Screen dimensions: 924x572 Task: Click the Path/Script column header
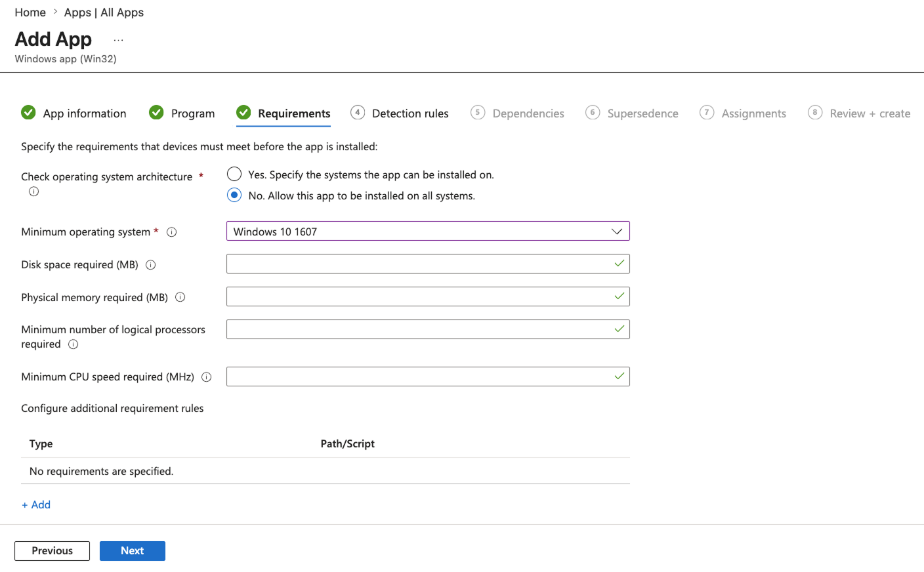tap(347, 443)
